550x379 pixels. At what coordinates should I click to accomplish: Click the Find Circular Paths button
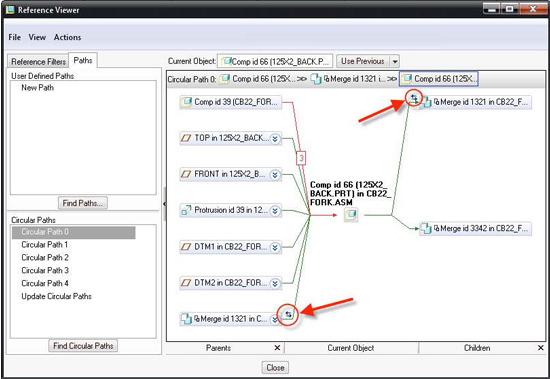(x=83, y=346)
